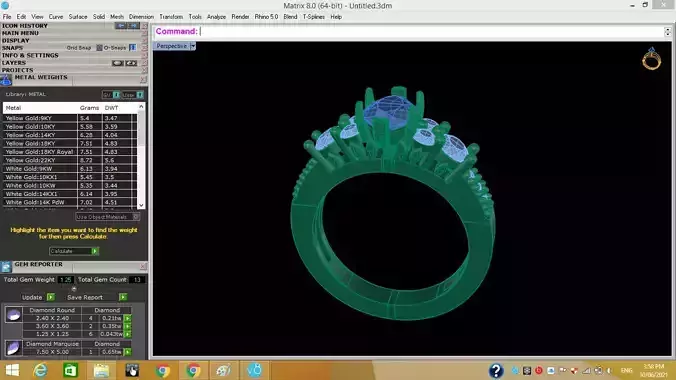676x380 pixels.
Task: Expand the Layers section
Action: (14, 63)
